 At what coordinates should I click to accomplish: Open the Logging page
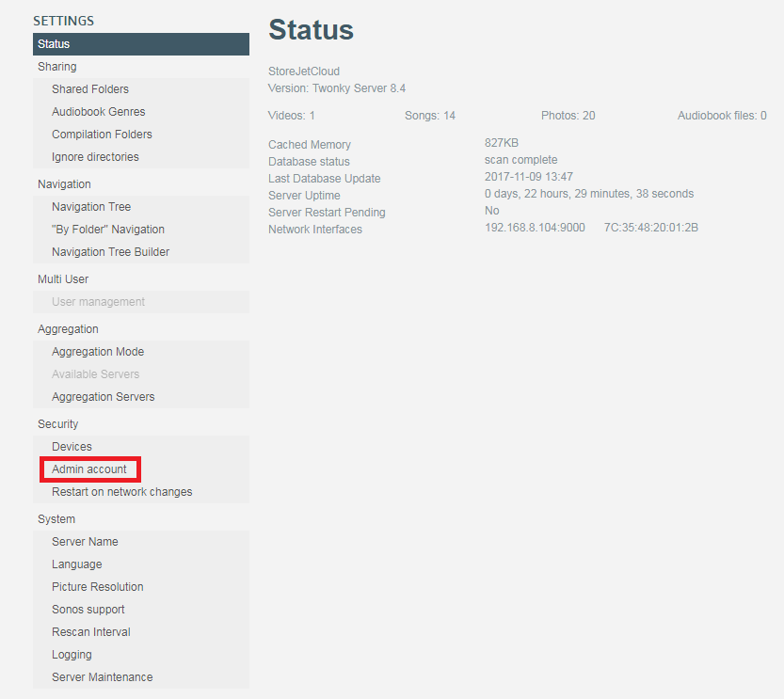tap(72, 654)
